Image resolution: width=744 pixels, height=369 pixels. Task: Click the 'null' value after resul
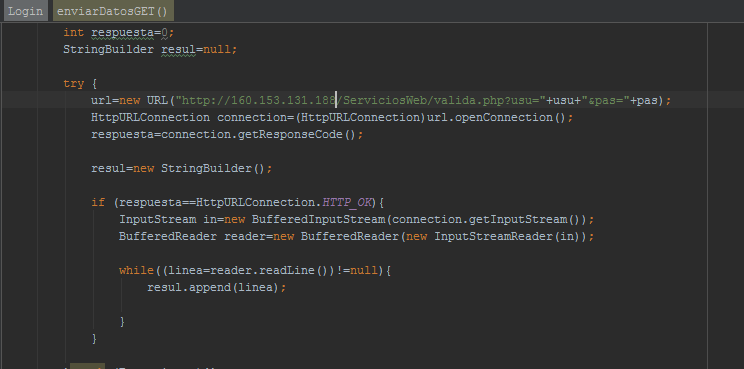pos(217,49)
